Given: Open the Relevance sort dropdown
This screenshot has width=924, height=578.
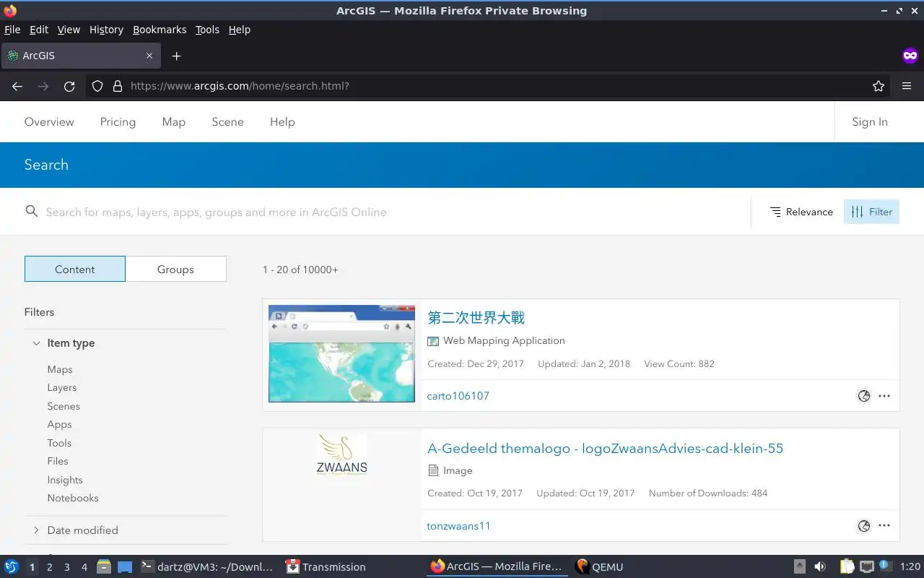Looking at the screenshot, I should (x=801, y=212).
